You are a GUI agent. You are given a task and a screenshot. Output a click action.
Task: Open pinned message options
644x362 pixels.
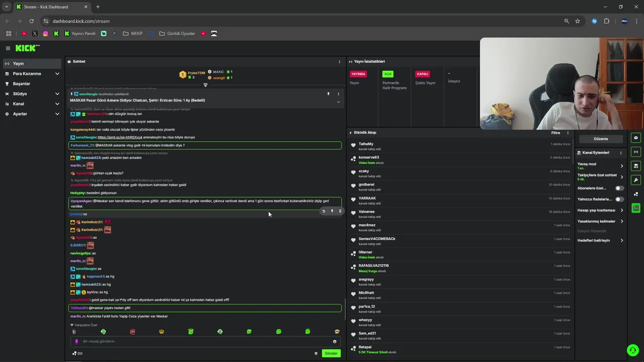click(x=338, y=94)
